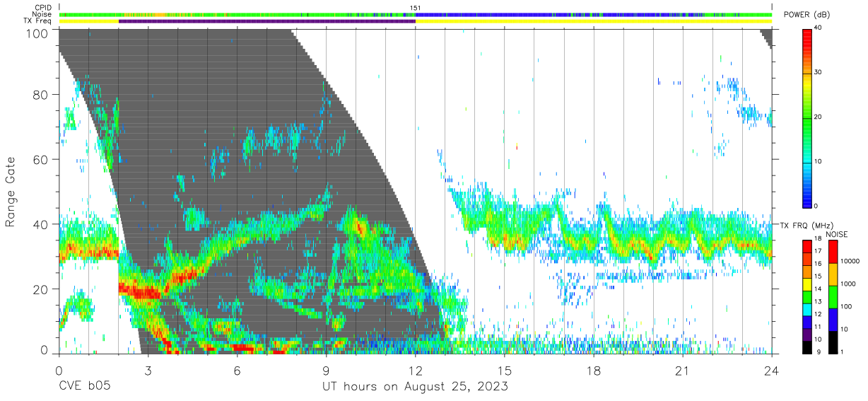Click the 15 tick on the UT hours axis

[x=504, y=370]
